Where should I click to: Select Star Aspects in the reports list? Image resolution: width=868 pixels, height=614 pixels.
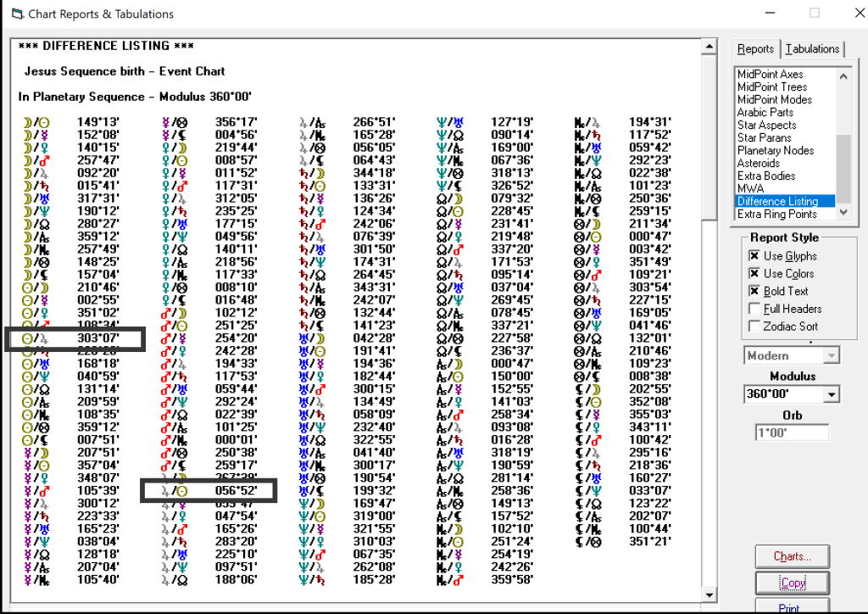click(766, 125)
